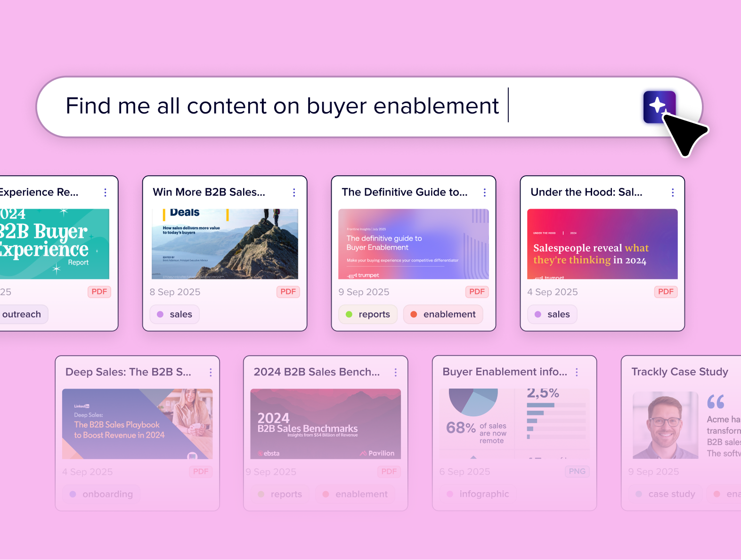
Task: Click PNG badge on Buyer Enablement info card
Action: pos(577,471)
